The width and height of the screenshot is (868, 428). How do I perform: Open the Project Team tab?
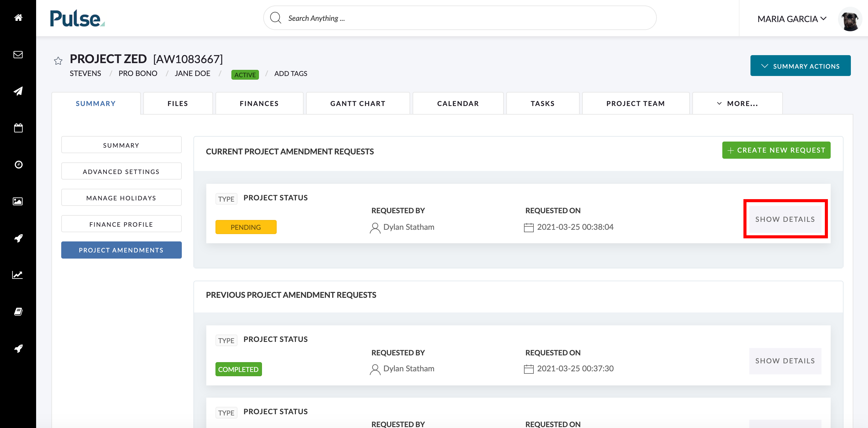[x=635, y=104]
